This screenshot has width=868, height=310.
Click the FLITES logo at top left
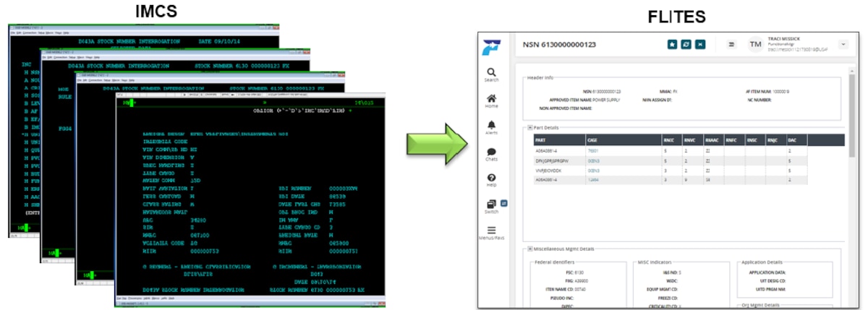tap(492, 46)
